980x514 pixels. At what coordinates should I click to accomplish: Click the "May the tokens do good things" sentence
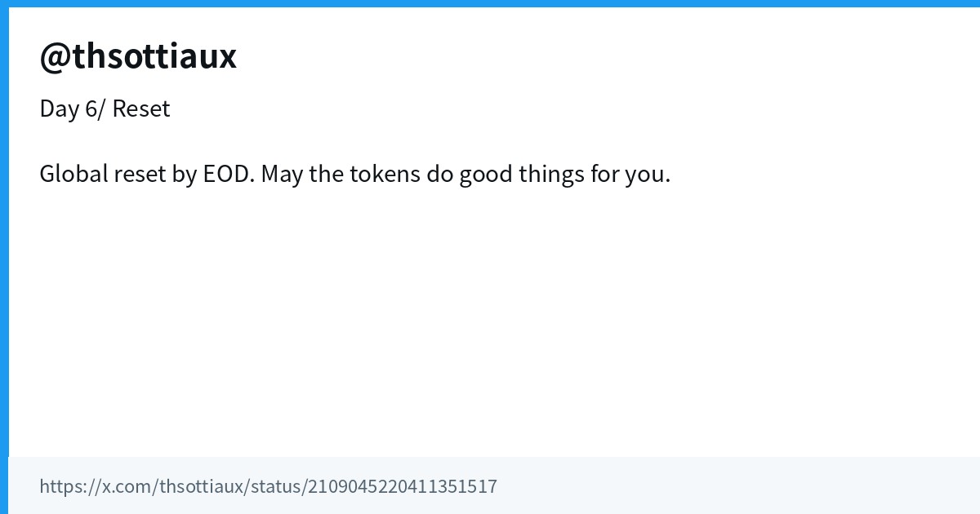(465, 174)
